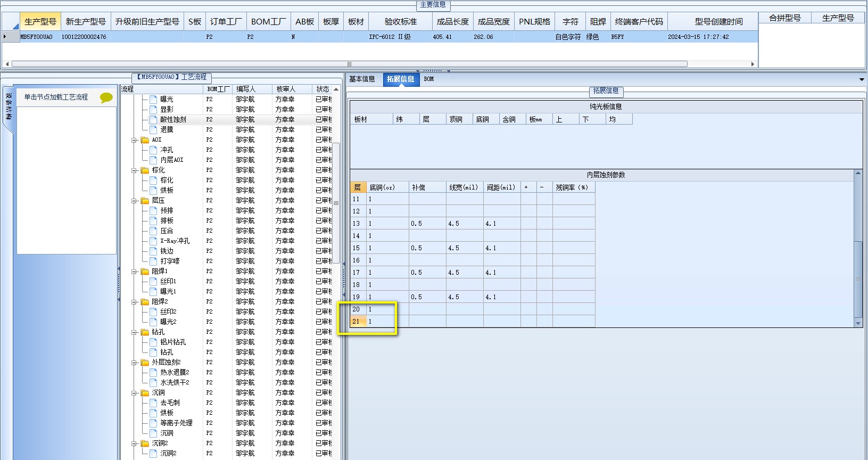Collapse the 棕化 folder node

134,170
